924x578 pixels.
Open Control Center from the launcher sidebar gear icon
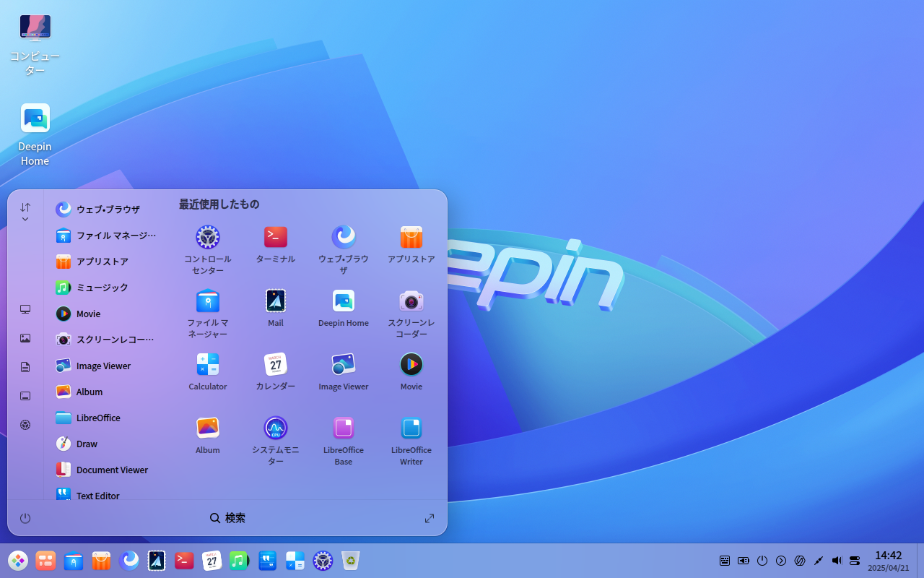click(x=25, y=425)
